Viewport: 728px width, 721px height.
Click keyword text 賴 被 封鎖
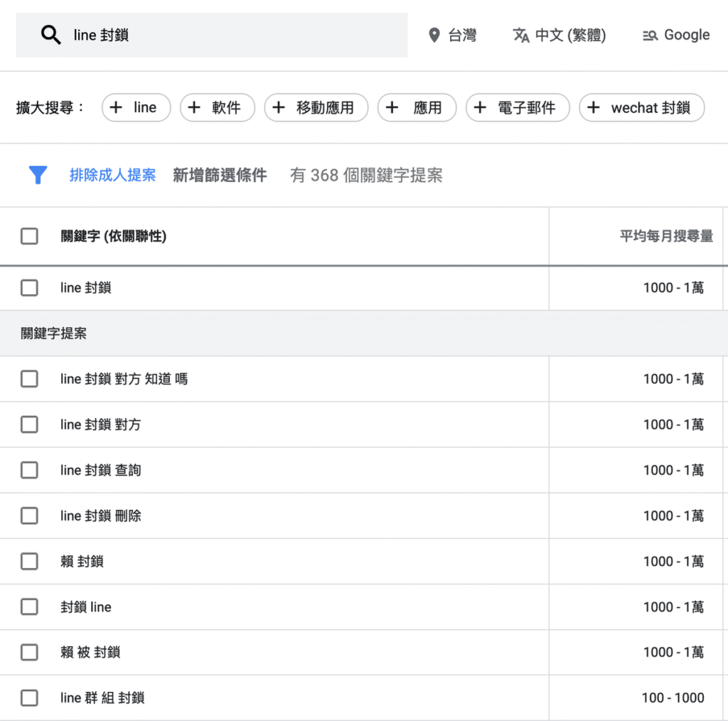click(90, 652)
